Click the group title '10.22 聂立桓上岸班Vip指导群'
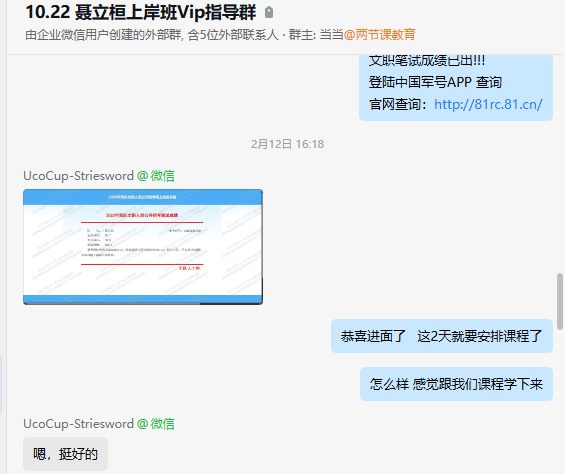The height and width of the screenshot is (474, 565). (141, 12)
